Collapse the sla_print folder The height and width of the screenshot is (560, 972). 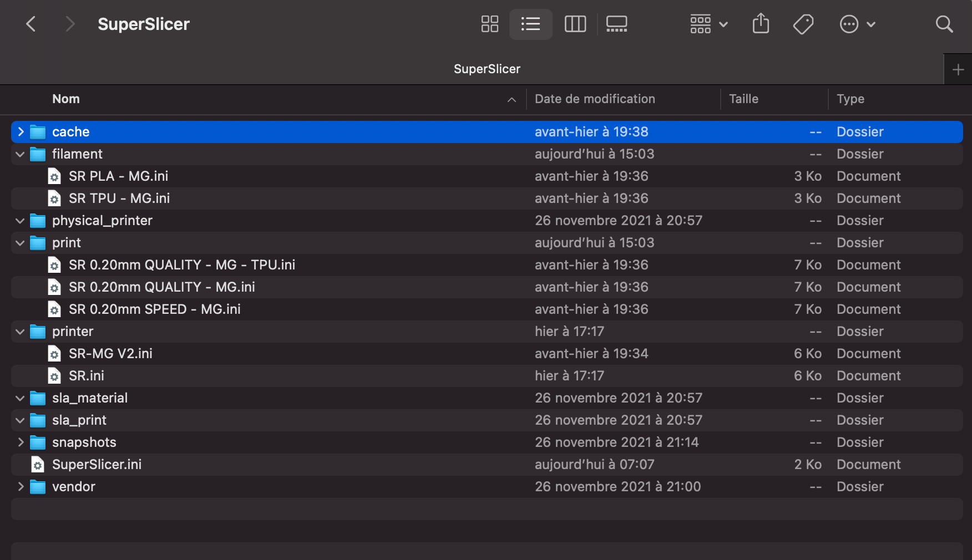(x=21, y=420)
